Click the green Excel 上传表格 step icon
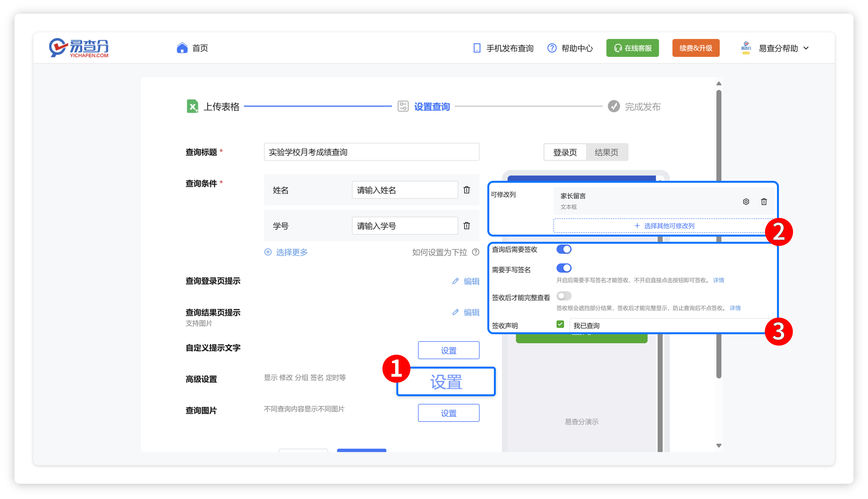The height and width of the screenshot is (499, 868). pyautogui.click(x=192, y=106)
